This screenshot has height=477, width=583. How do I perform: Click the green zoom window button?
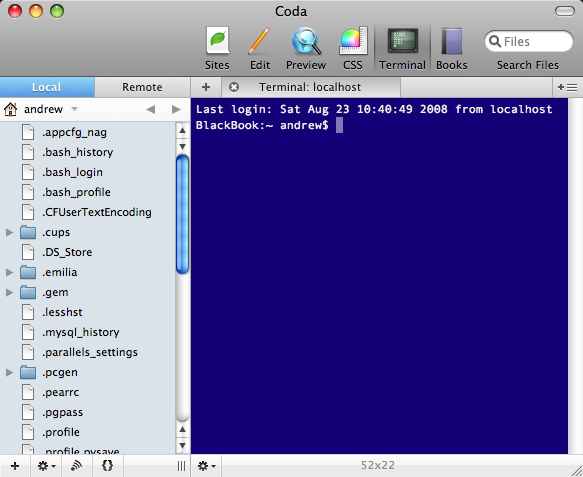[57, 11]
